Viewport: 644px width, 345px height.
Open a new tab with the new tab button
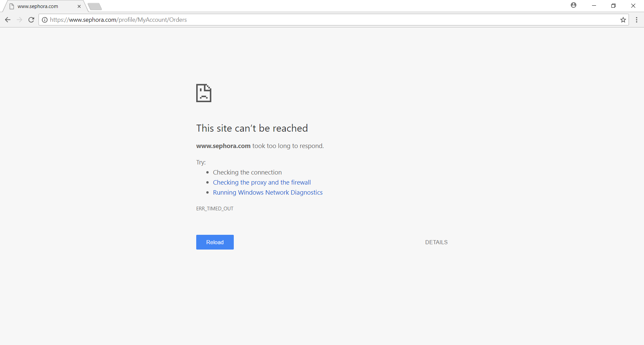(x=95, y=6)
